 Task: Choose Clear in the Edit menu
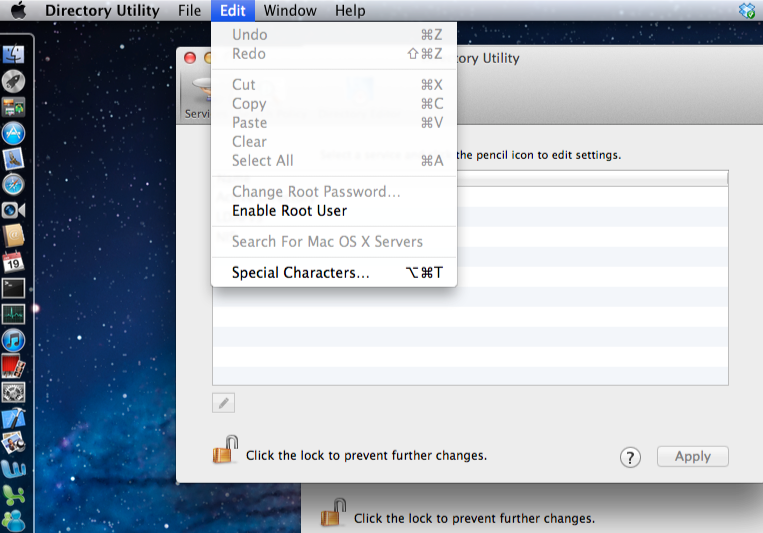(x=334, y=142)
